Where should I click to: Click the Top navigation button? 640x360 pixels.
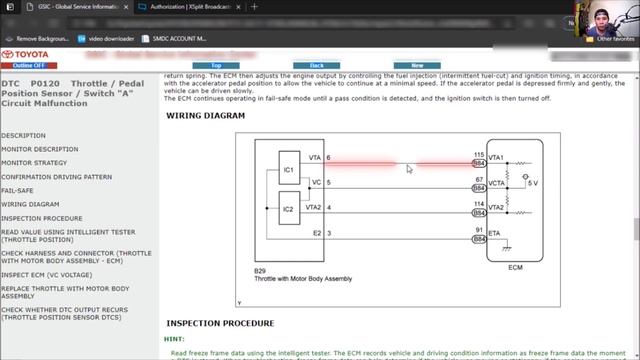click(216, 66)
